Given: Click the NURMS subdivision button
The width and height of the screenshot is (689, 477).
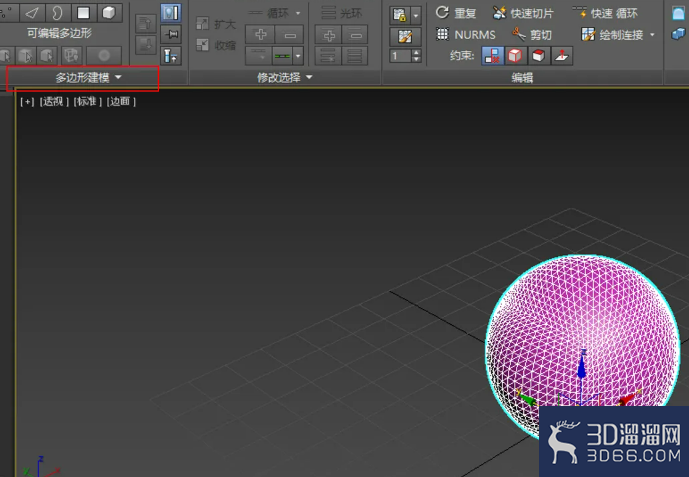Looking at the screenshot, I should tap(466, 34).
